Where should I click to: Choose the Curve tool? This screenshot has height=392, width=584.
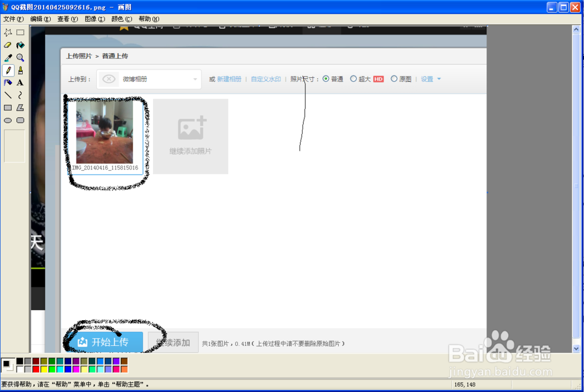[x=20, y=95]
